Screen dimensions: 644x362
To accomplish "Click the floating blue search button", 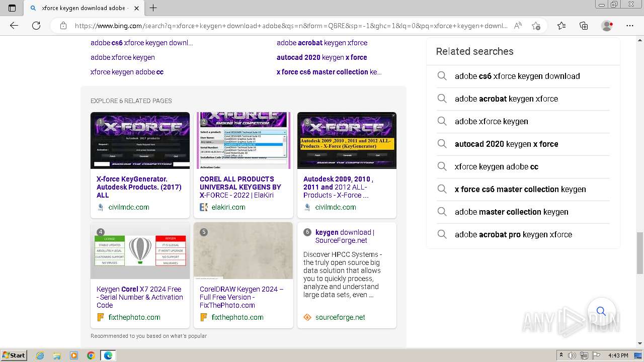I will tap(601, 311).
